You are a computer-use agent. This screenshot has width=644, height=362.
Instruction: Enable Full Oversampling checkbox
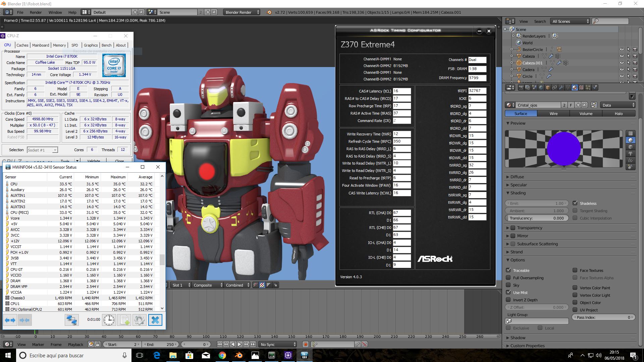508,278
